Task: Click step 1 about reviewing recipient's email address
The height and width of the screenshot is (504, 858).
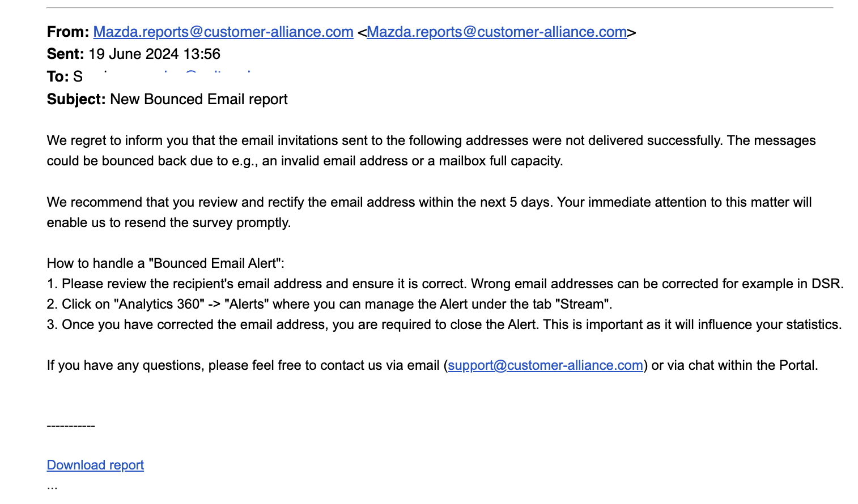Action: click(445, 284)
